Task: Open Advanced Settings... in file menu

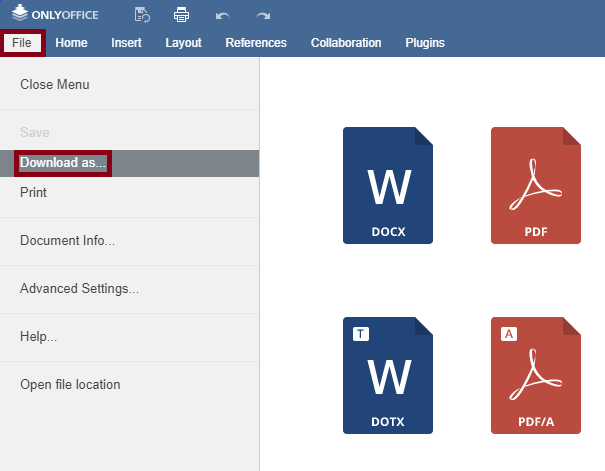Action: coord(79,289)
